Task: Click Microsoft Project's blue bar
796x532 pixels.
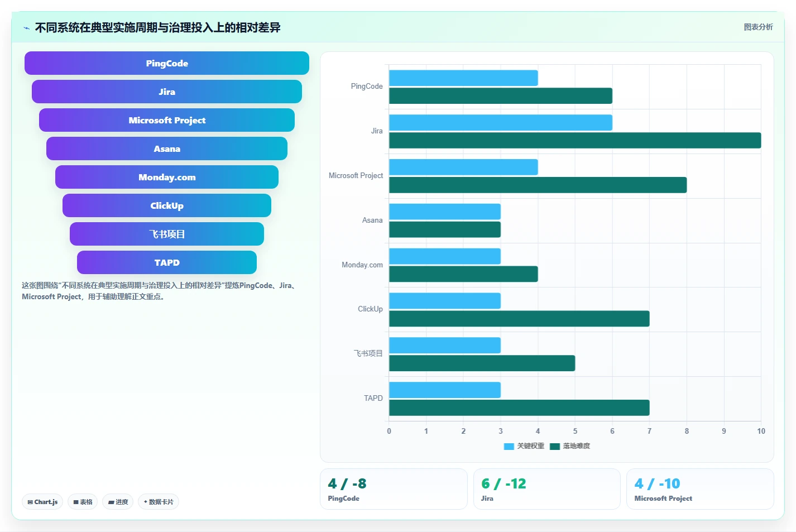Action: point(463,167)
